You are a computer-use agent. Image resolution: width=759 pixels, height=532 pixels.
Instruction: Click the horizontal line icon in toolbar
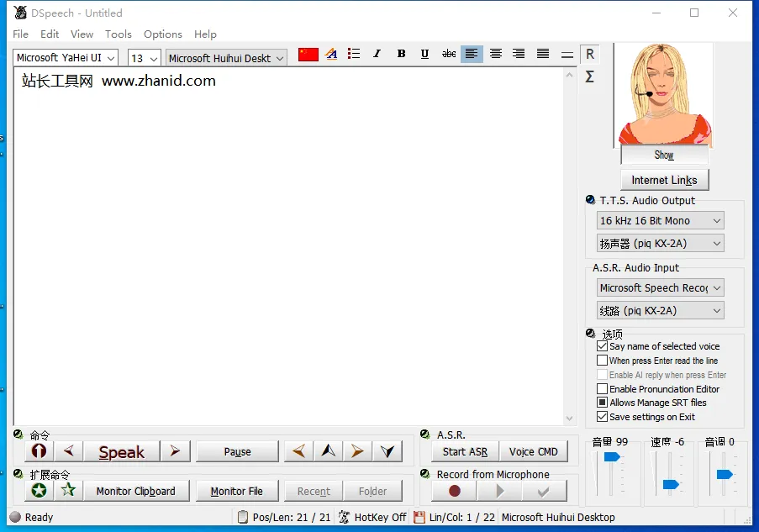tap(567, 55)
